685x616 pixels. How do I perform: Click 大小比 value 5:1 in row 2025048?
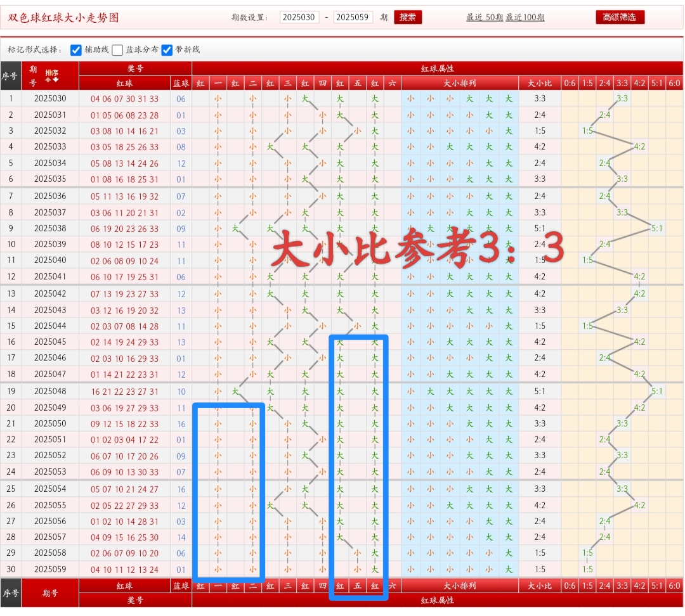(x=540, y=391)
